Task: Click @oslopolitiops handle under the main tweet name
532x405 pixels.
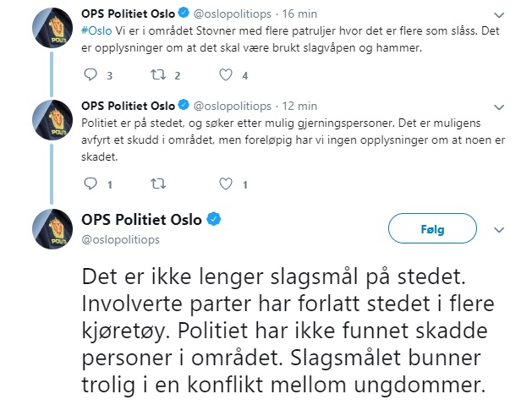Action: coord(121,240)
